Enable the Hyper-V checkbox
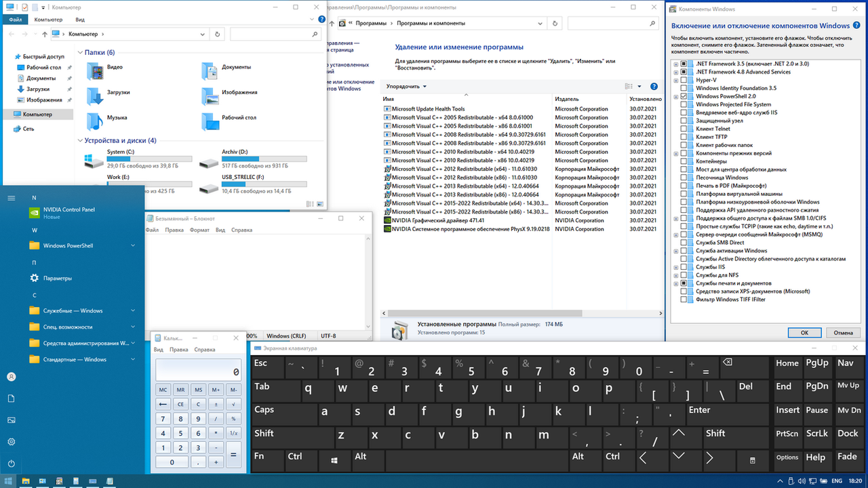 pos(684,80)
